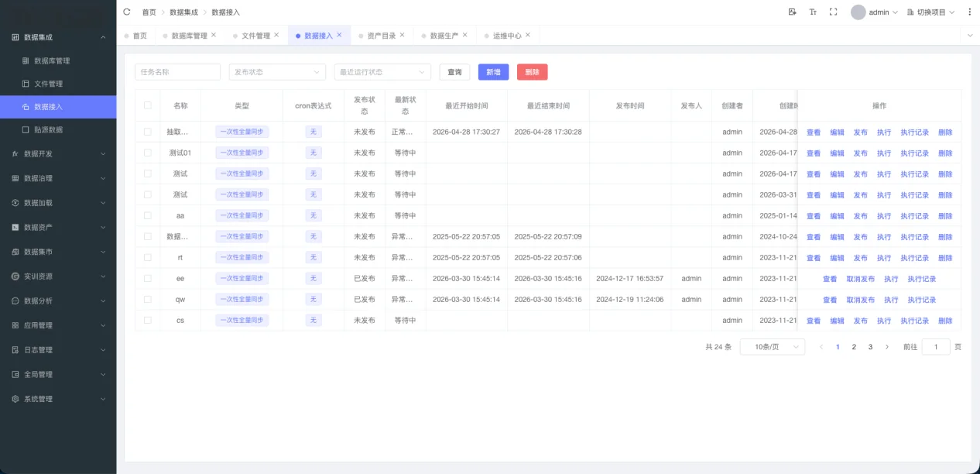Click the 数据集市 sidebar icon
Viewport: 980px width, 474px height.
coord(15,252)
